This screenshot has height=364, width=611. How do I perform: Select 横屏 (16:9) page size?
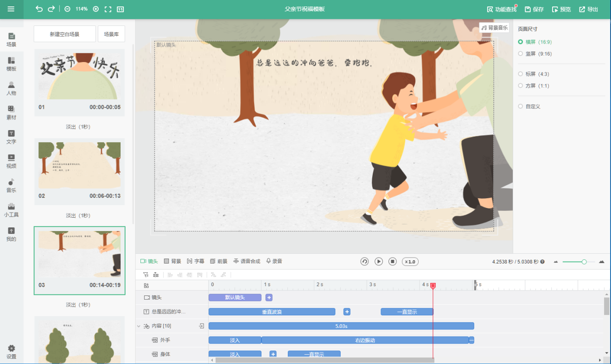tap(535, 42)
